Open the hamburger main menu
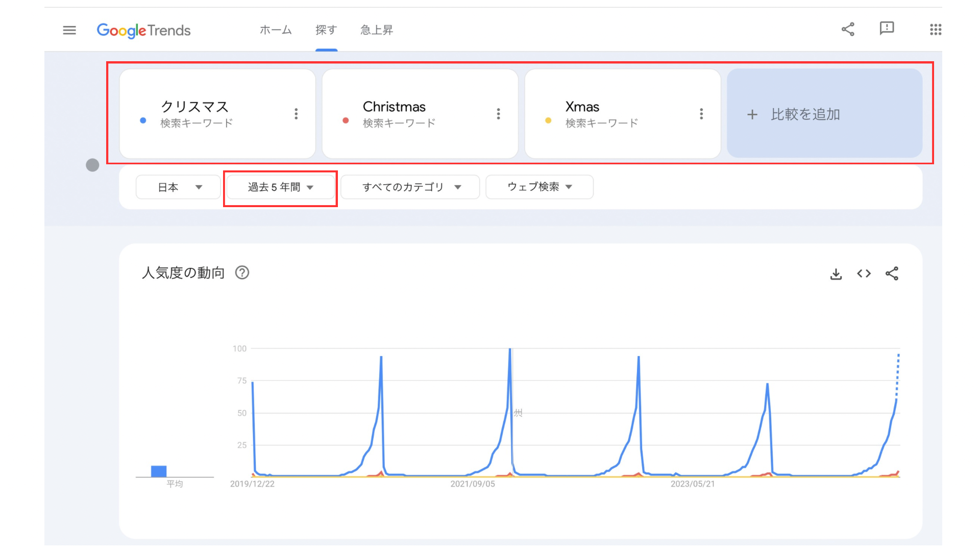The image size is (980, 551). [69, 30]
